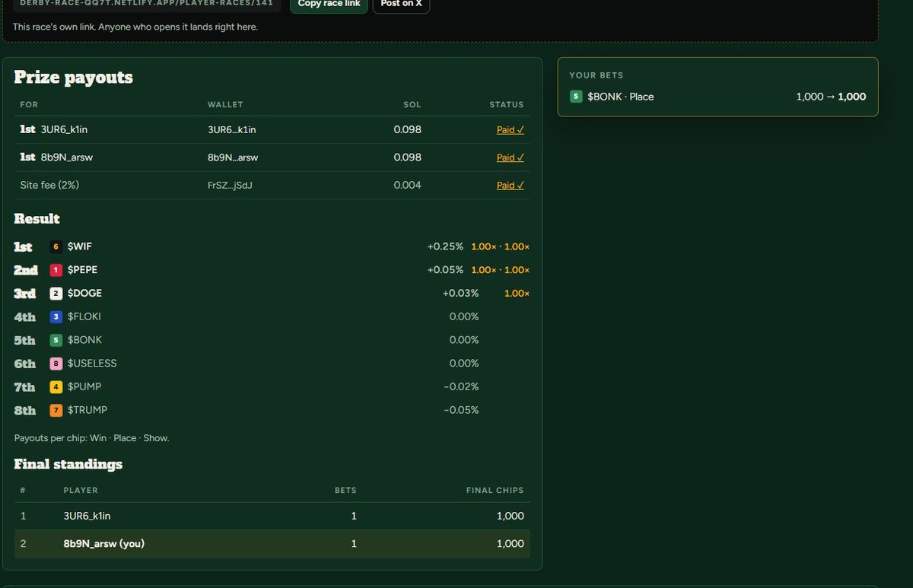This screenshot has height=588, width=913.
Task: Click the Prize payouts heading
Action: click(x=74, y=78)
